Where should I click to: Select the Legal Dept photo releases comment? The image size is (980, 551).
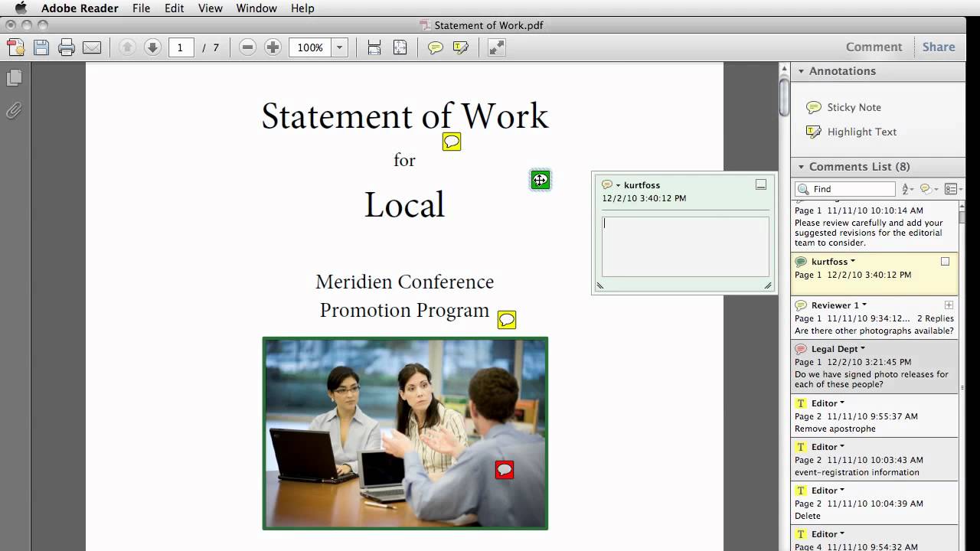pyautogui.click(x=874, y=366)
